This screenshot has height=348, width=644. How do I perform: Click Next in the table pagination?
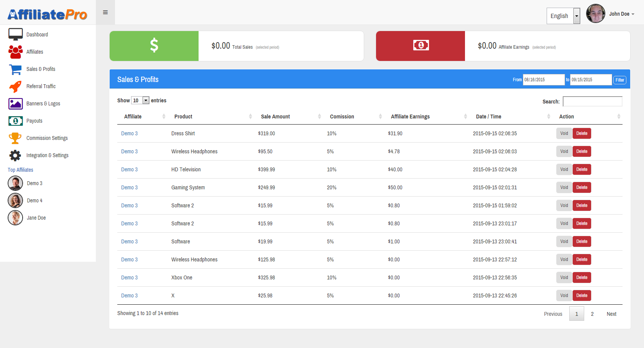[x=611, y=314]
